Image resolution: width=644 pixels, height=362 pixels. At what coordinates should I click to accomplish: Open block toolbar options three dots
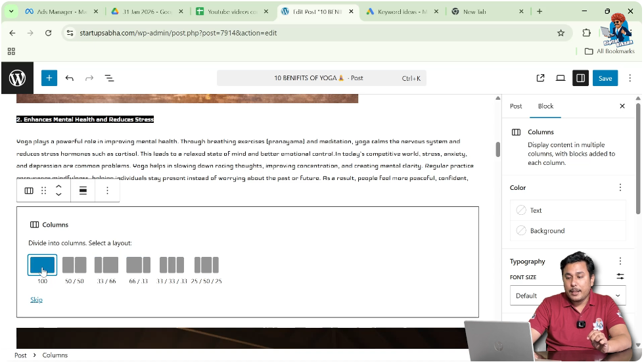point(107,191)
